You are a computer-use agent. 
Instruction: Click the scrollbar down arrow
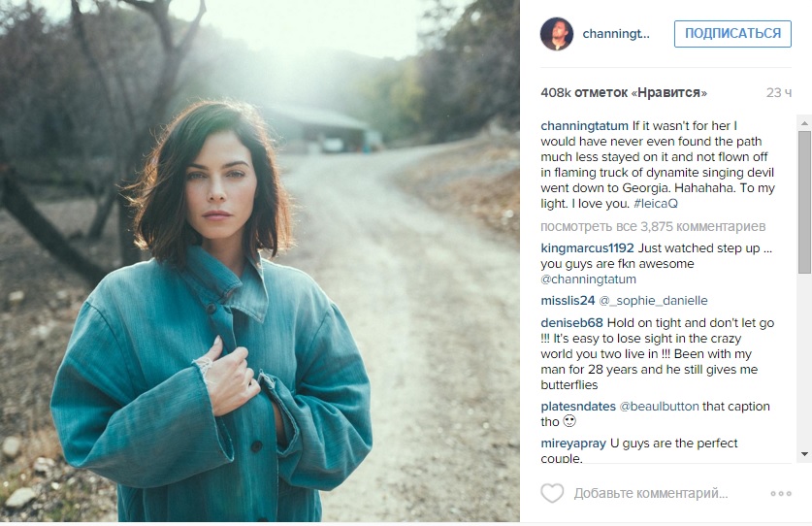(804, 454)
